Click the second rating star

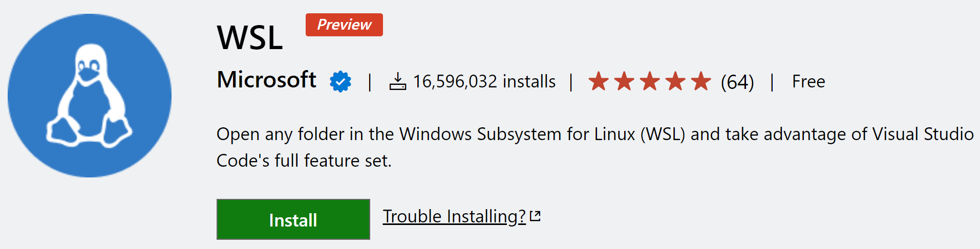pos(624,81)
